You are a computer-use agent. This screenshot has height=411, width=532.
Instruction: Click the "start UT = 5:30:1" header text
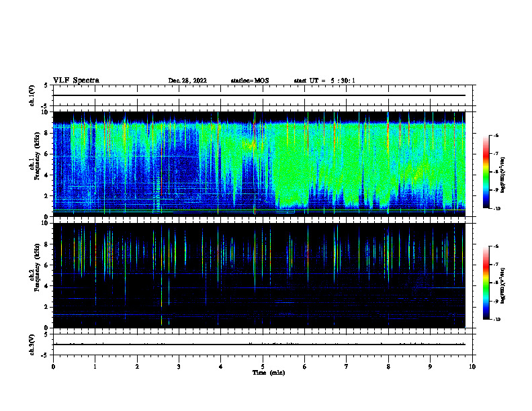click(x=324, y=81)
